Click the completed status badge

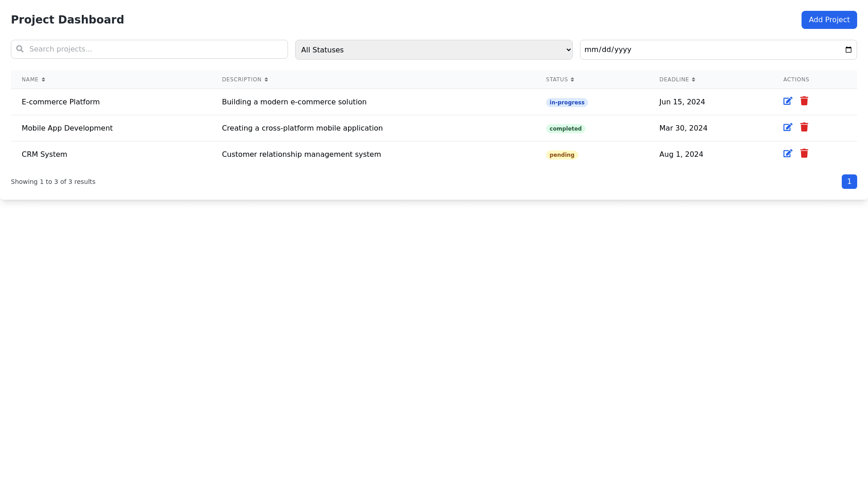[565, 129]
